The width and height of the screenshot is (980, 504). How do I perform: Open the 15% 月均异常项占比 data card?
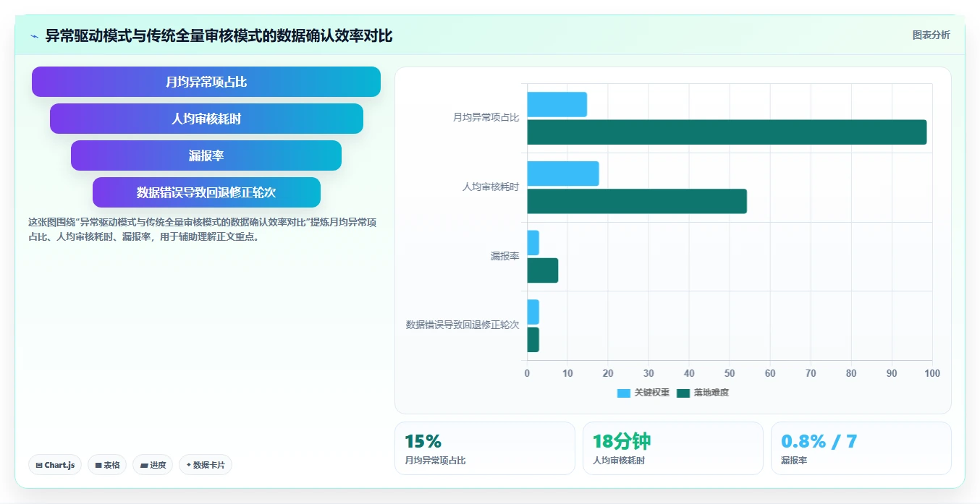(x=485, y=448)
